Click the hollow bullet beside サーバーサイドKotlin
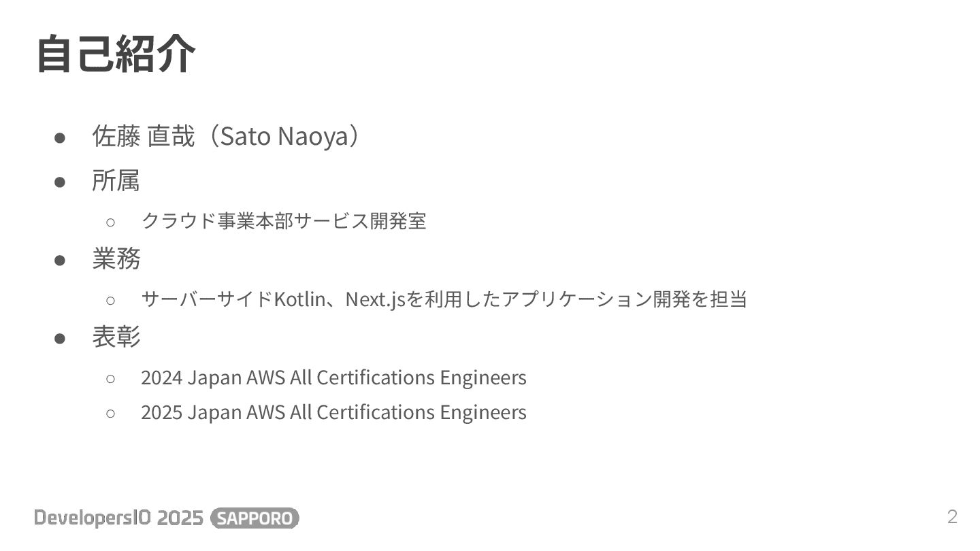The image size is (980, 551). 110,300
